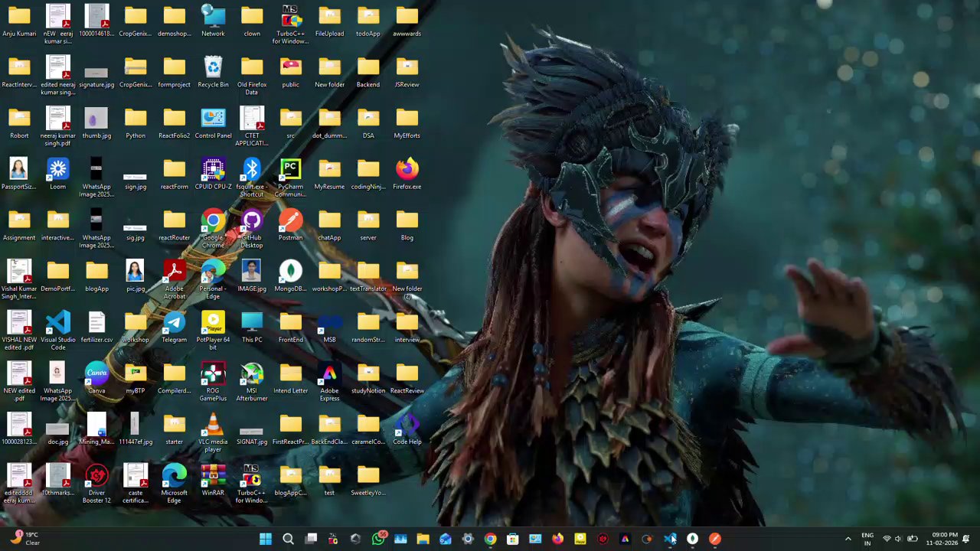Select the Microsoft Edge desktop shortcut
The width and height of the screenshot is (980, 551).
(174, 484)
